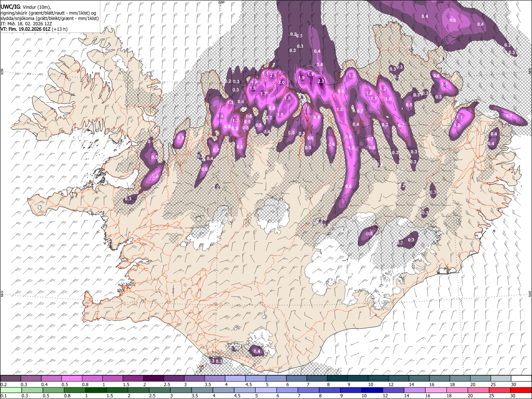Image resolution: width=532 pixels, height=399 pixels.
Task: Click the 'IT: Mið. 18. 02. 2026 12Z' line
Action: click(x=26, y=24)
